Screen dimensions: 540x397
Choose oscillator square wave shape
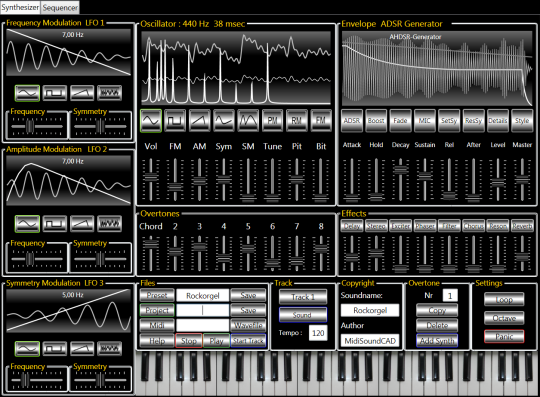(175, 121)
